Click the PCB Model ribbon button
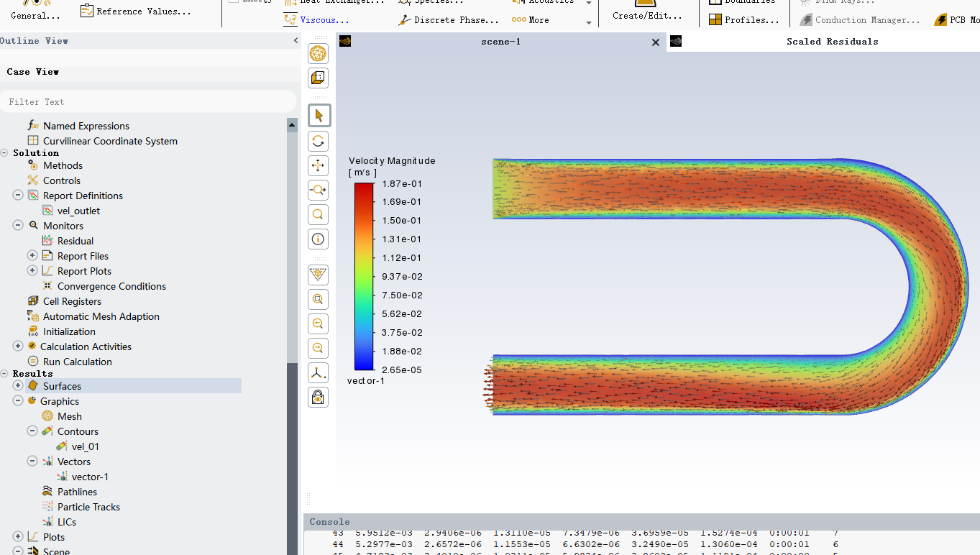Screen dimensions: 980x555 tap(957, 20)
